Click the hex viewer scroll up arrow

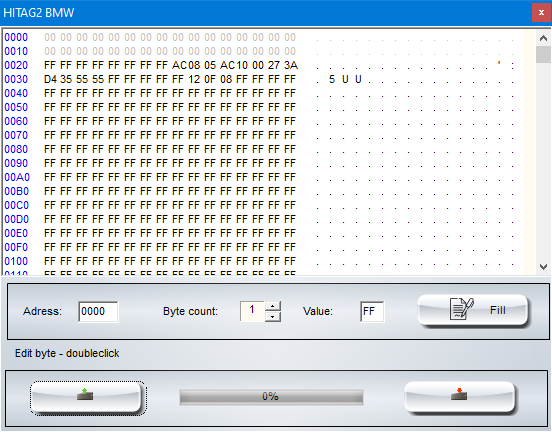pos(543,38)
